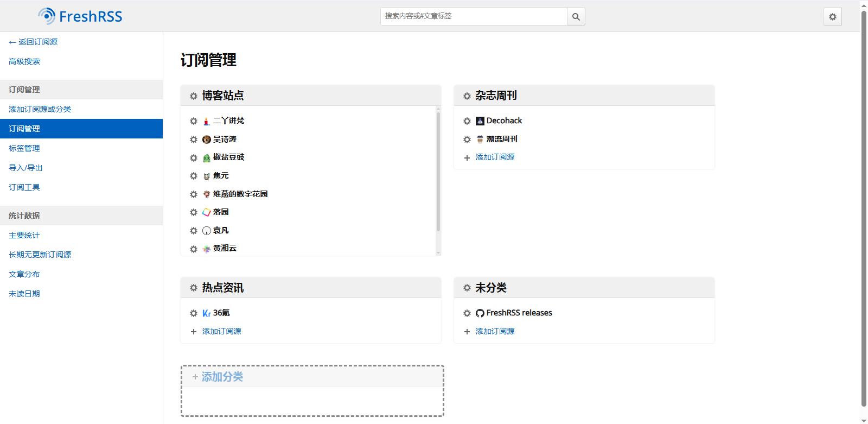This screenshot has width=868, height=424.
Task: Click the 杂志周刊 category title
Action: pyautogui.click(x=496, y=96)
